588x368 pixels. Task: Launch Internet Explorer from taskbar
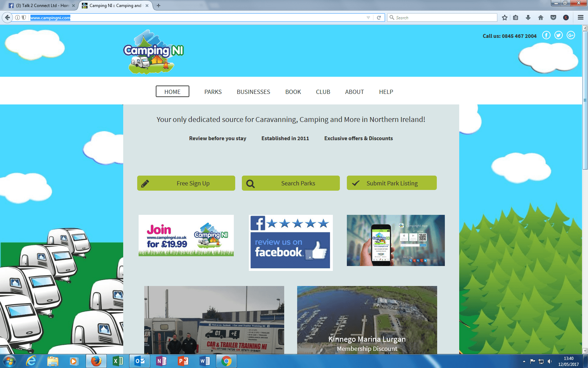(x=31, y=361)
